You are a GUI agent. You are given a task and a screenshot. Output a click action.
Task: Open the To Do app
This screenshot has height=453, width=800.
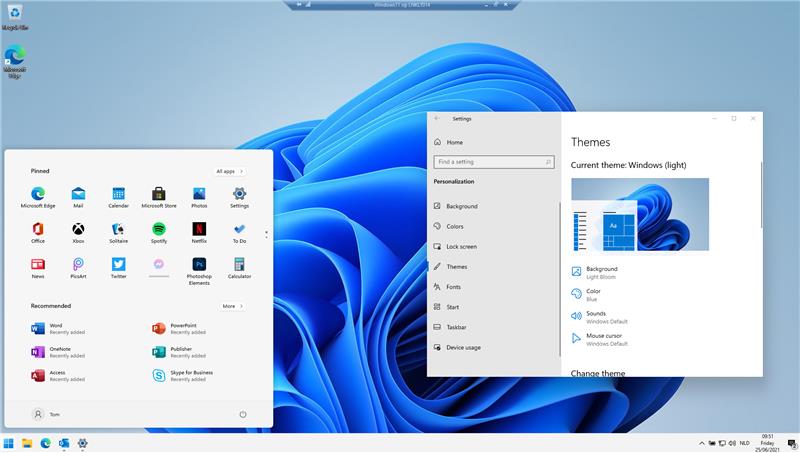[239, 232]
